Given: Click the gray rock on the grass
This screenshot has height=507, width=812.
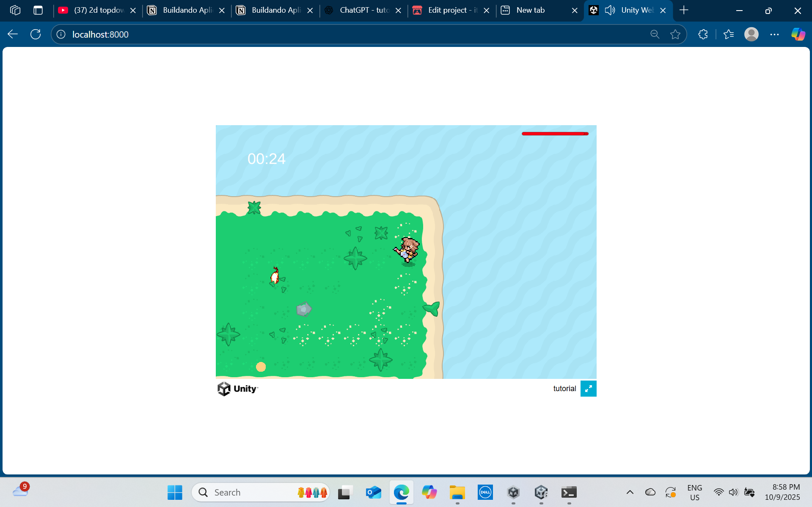Looking at the screenshot, I should point(304,309).
